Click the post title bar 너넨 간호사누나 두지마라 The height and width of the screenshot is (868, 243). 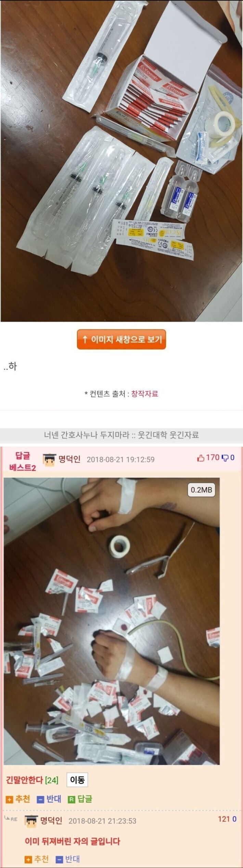(x=121, y=435)
